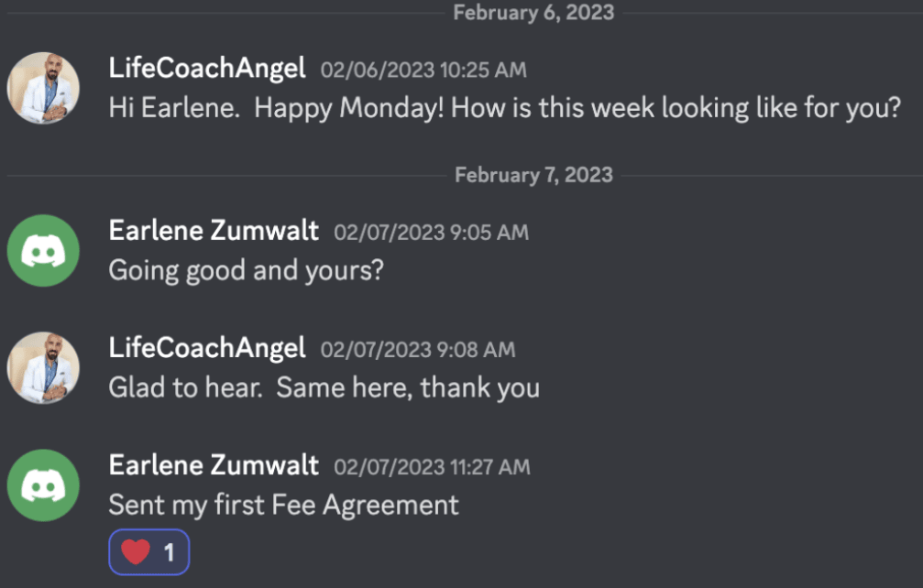Image resolution: width=923 pixels, height=588 pixels.
Task: Open LifeCoachAngel username on the 10:25 AM message
Action: tap(207, 69)
